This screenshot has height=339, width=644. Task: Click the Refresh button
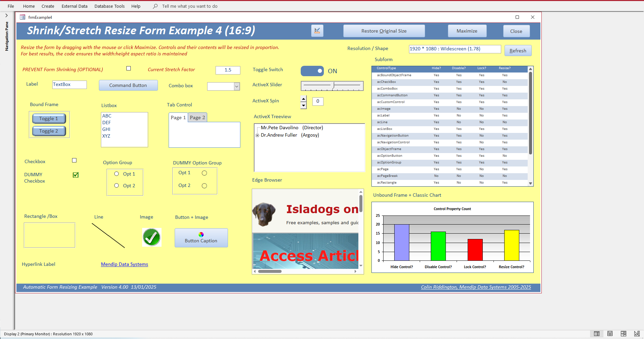[x=518, y=51]
